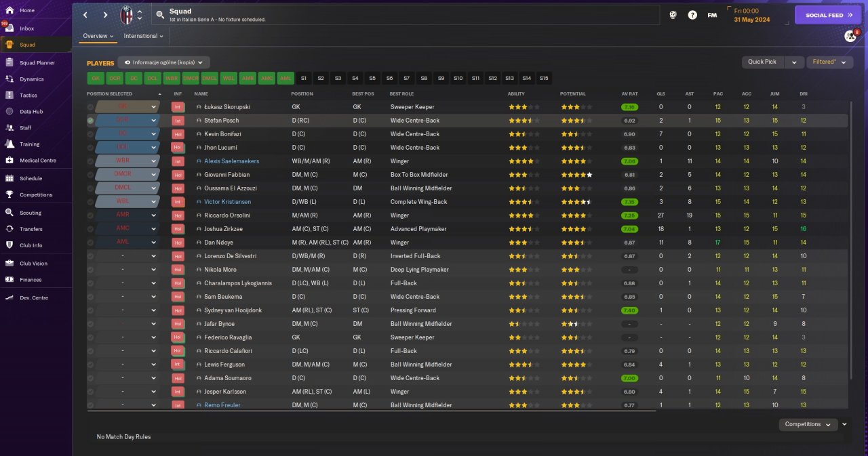Open position dropdown for Lorenzo De Silvestri
Screen dimensions: 868x456
pos(154,256)
